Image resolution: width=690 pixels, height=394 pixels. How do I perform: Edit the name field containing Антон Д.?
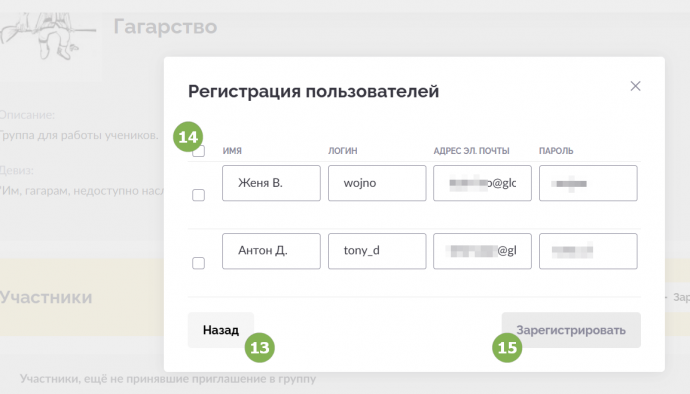271,251
